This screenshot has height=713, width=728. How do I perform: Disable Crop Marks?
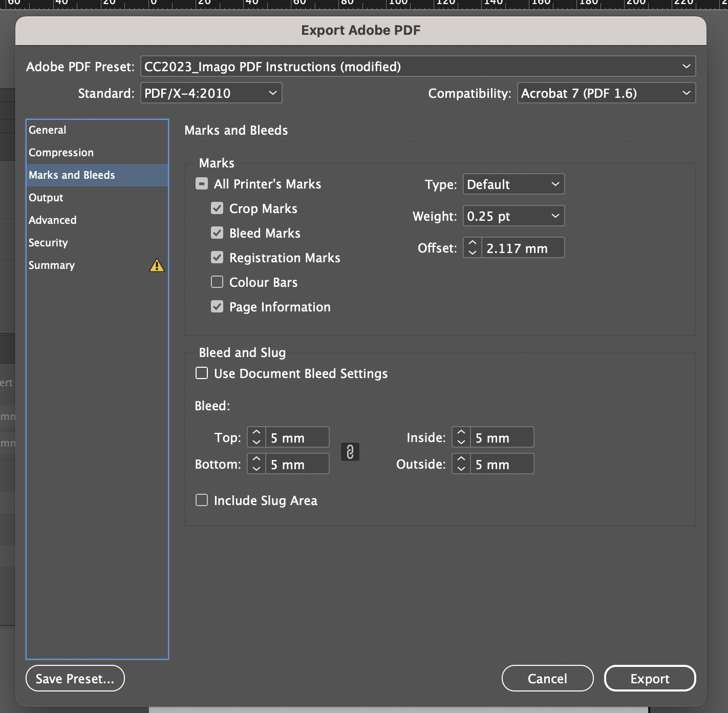tap(217, 208)
